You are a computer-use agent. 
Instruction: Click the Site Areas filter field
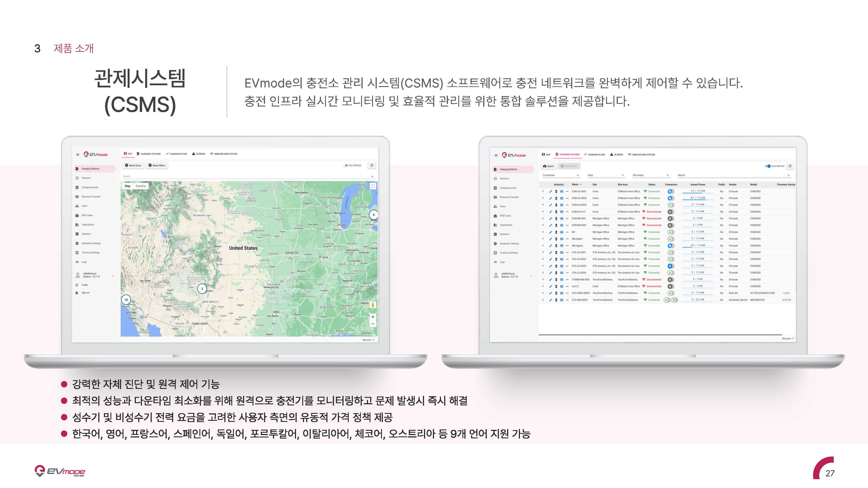point(650,175)
